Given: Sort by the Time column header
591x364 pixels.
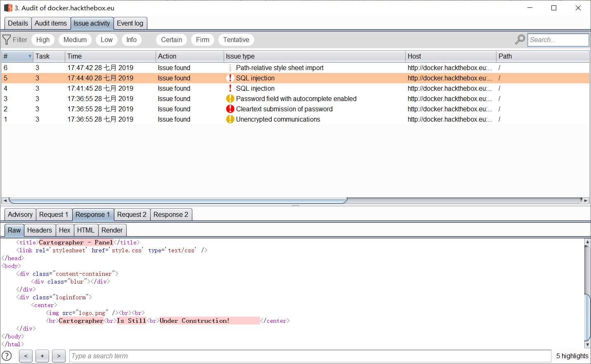Looking at the screenshot, I should tap(110, 56).
